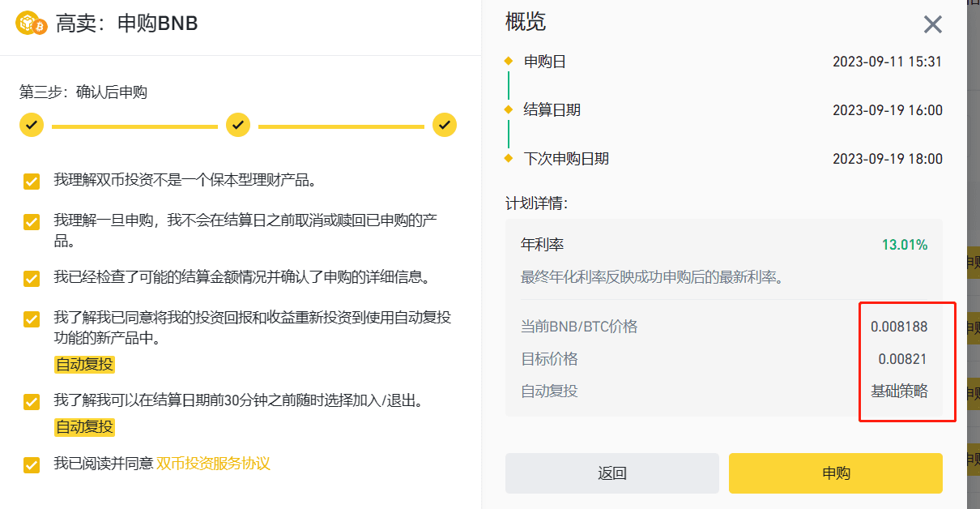980x509 pixels.
Task: Click the 第三步：确认后申购 step label
Action: coord(83,92)
